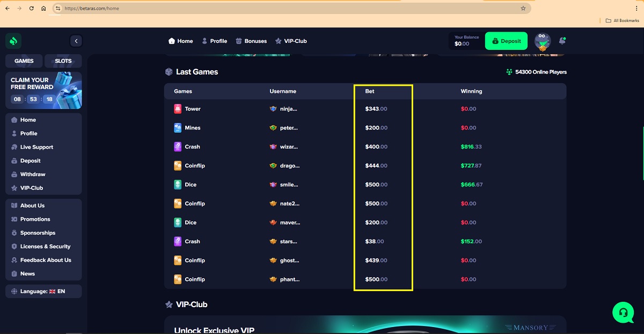Click the Mines game icon in the table
Screen dimensions: 644x334
[x=178, y=128]
